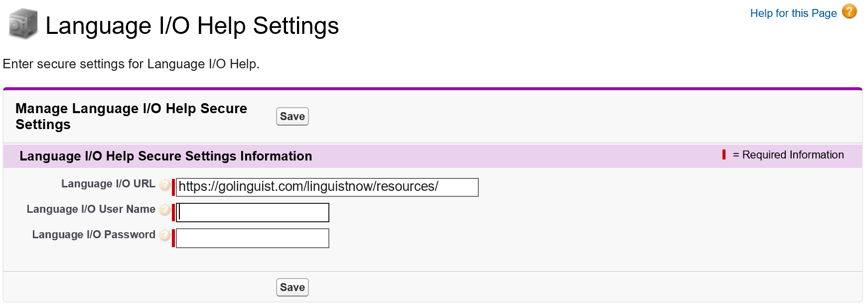Click the Secure Settings Information section header
868x308 pixels.
click(x=165, y=156)
